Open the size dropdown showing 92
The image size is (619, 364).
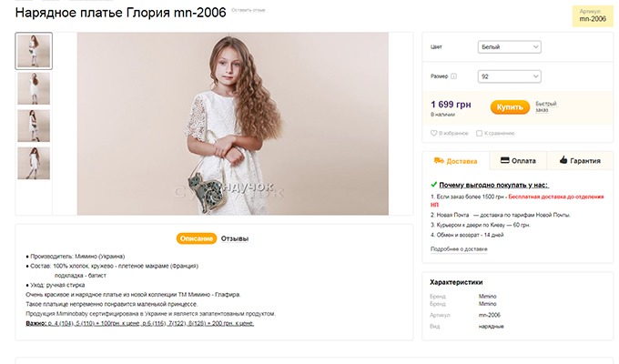coord(509,76)
